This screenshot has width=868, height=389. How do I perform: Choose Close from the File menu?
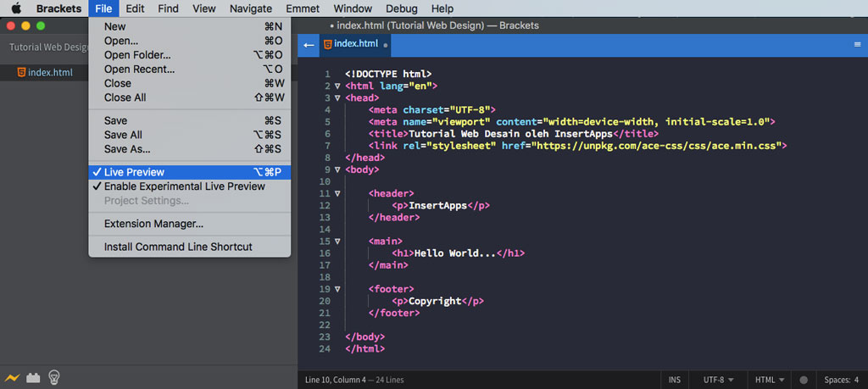[x=189, y=84]
